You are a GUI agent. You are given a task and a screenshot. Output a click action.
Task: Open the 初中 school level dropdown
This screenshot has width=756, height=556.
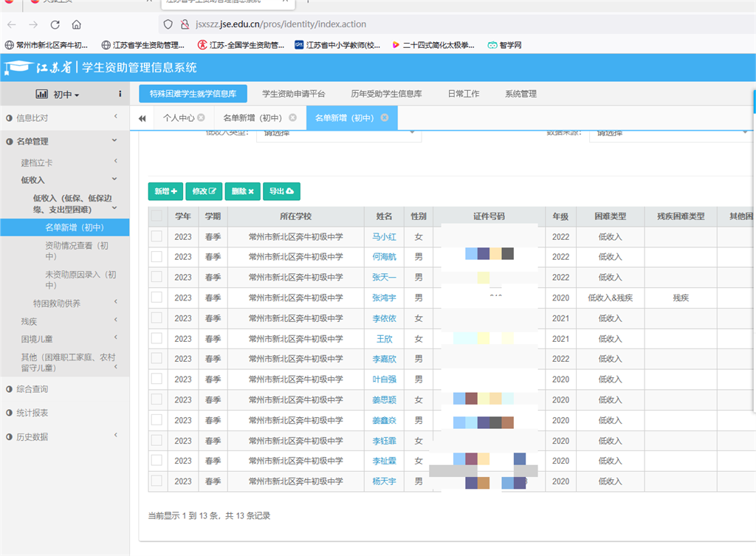[x=66, y=95]
